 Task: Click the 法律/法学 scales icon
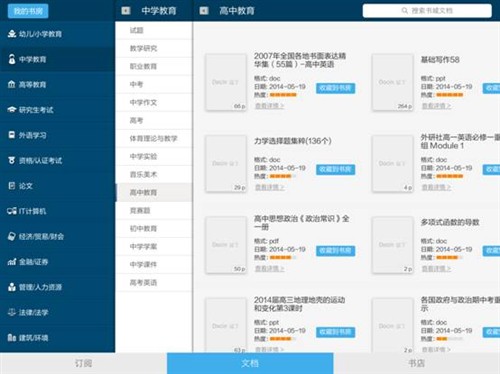(12, 312)
